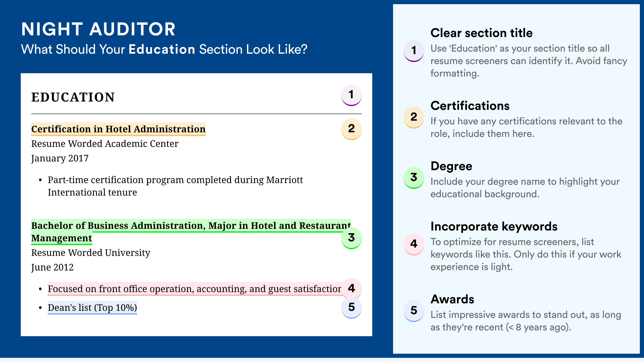This screenshot has width=644, height=362.
Task: Click highlighted Certification in Hotel Administration text
Action: [118, 129]
